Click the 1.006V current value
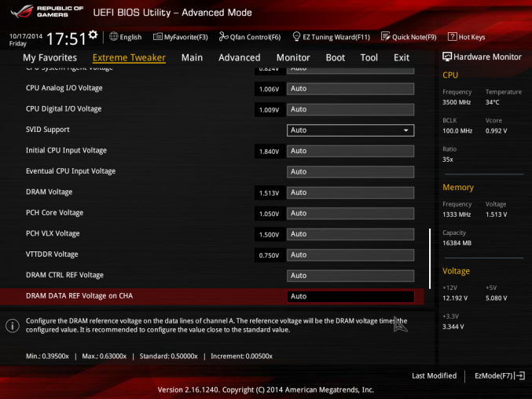532x399 pixels. click(269, 90)
